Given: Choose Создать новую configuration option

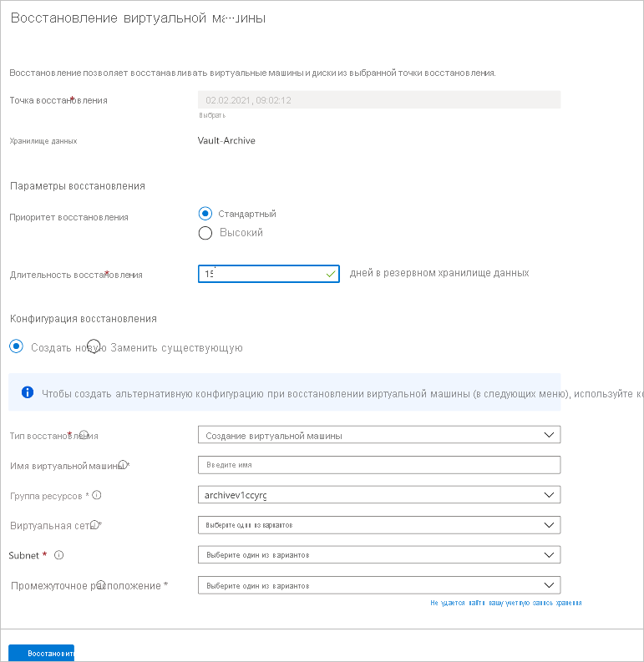Looking at the screenshot, I should click(16, 346).
